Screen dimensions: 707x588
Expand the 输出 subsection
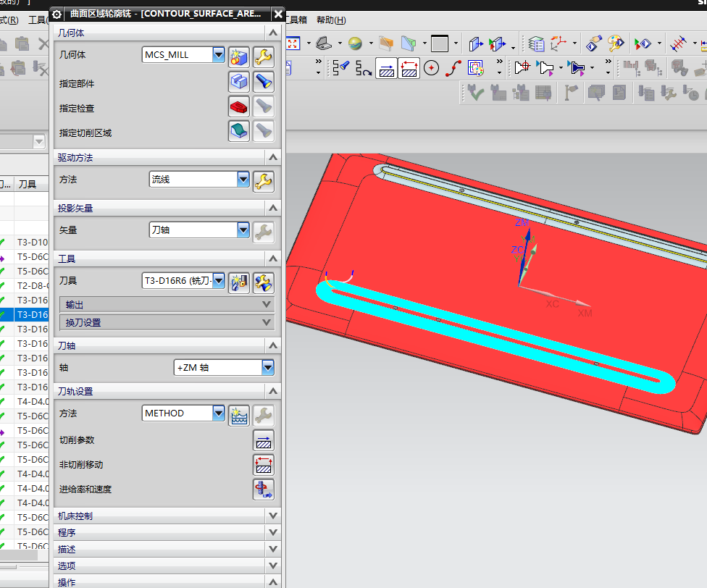tap(167, 305)
